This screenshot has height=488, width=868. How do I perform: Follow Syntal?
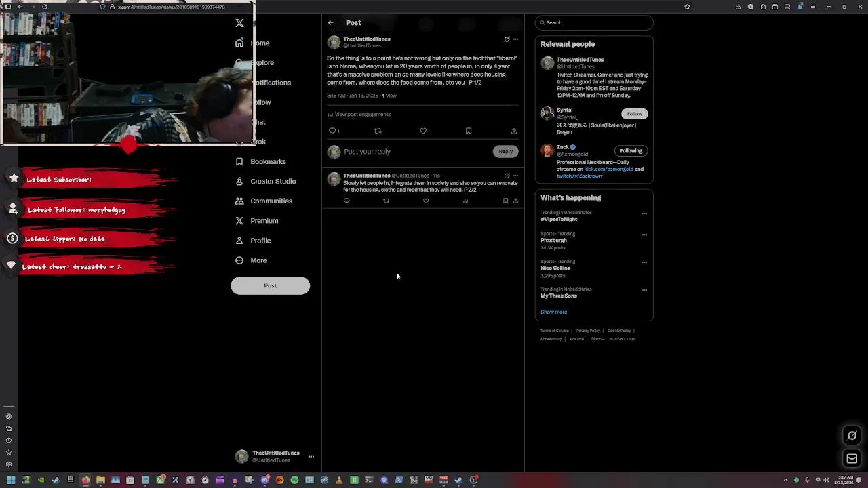(634, 114)
